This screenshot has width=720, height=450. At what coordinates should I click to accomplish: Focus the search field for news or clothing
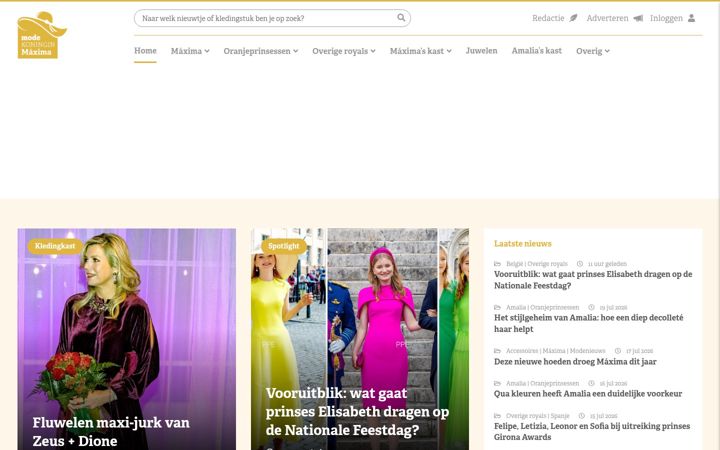(272, 18)
